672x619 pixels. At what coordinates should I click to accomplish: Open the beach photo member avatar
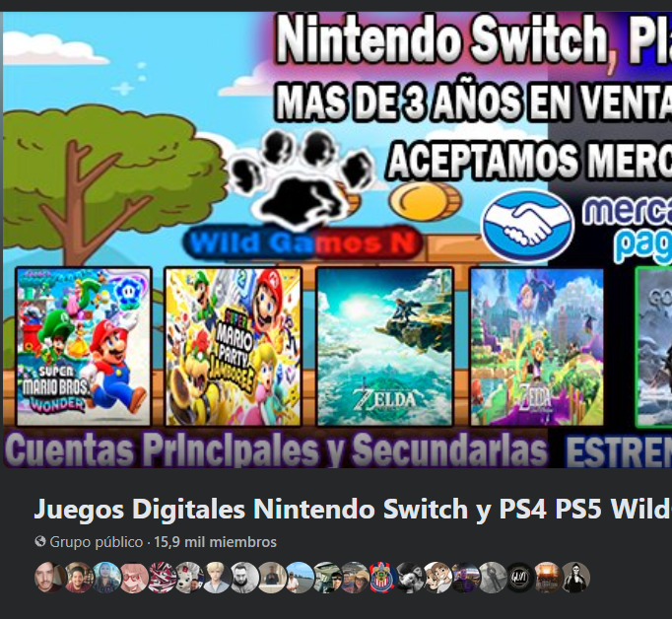(300, 578)
